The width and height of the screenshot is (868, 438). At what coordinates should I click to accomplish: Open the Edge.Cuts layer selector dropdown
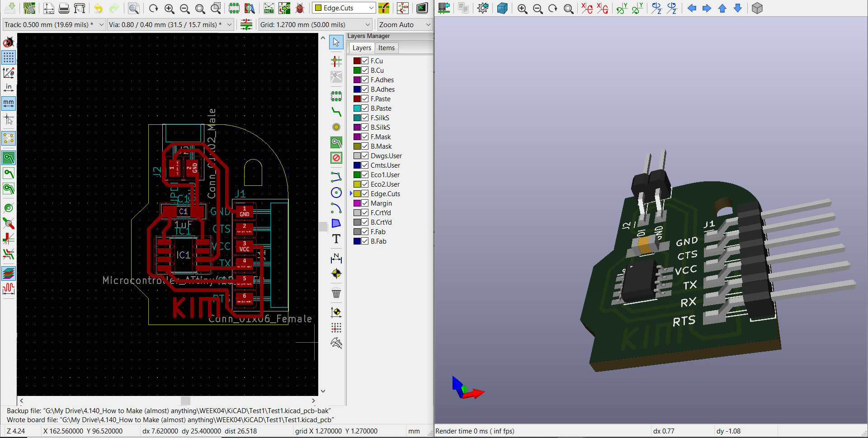344,8
